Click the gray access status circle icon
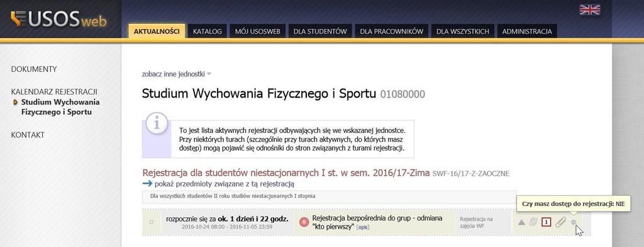 574,222
